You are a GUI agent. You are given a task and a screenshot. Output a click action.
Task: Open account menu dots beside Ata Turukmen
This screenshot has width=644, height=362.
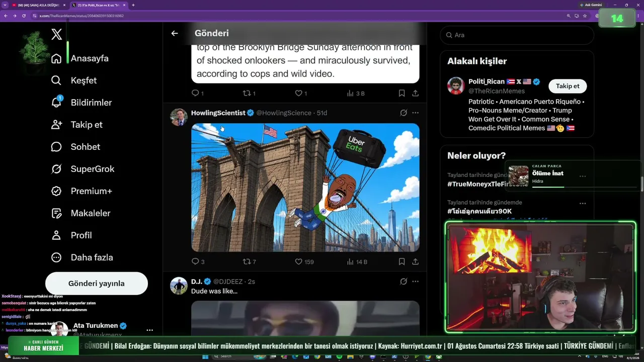click(149, 330)
